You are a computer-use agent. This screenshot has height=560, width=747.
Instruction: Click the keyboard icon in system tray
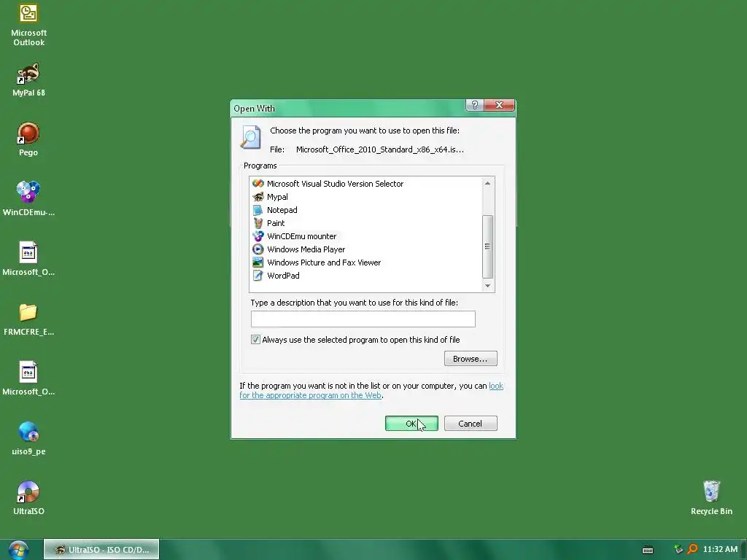(648, 550)
